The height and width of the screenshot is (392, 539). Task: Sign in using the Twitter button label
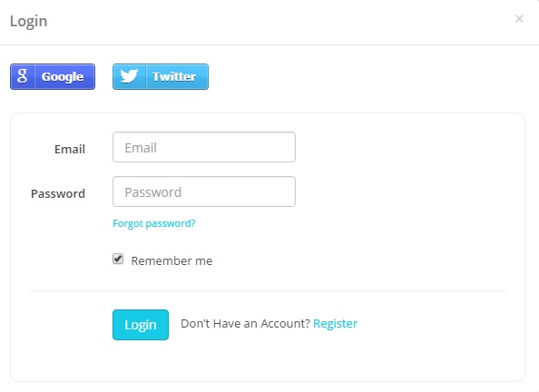click(x=174, y=76)
